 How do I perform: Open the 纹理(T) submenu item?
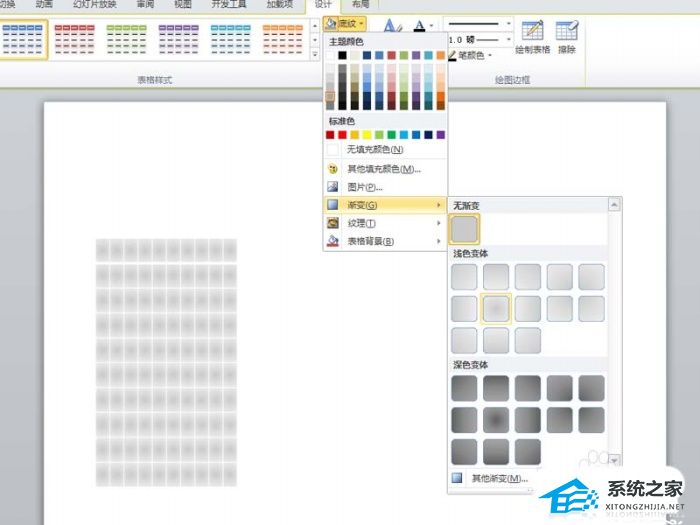[385, 223]
